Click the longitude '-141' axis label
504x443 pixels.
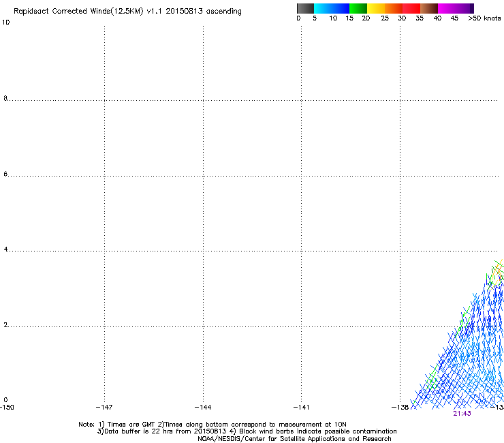(x=301, y=408)
